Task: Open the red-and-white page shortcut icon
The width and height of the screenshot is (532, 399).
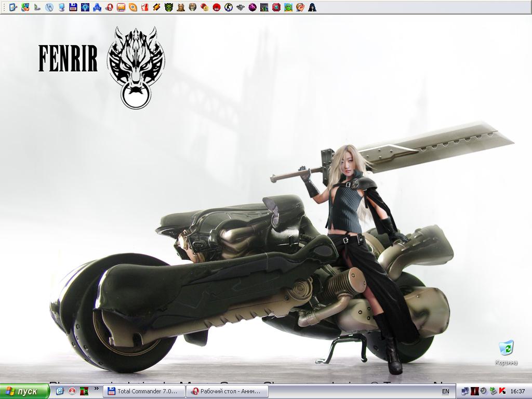Action: pos(145,7)
